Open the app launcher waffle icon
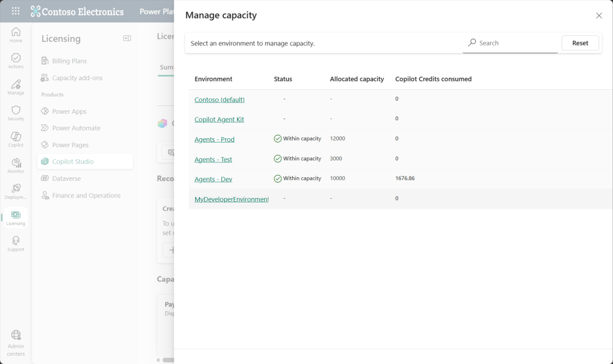This screenshot has height=364, width=613. (16, 11)
